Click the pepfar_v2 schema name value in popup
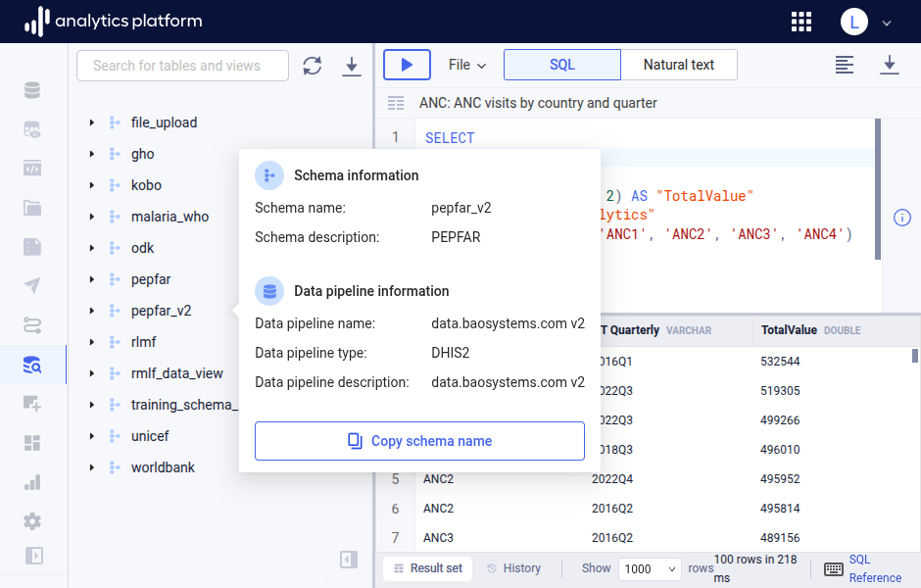921x588 pixels. [x=461, y=208]
